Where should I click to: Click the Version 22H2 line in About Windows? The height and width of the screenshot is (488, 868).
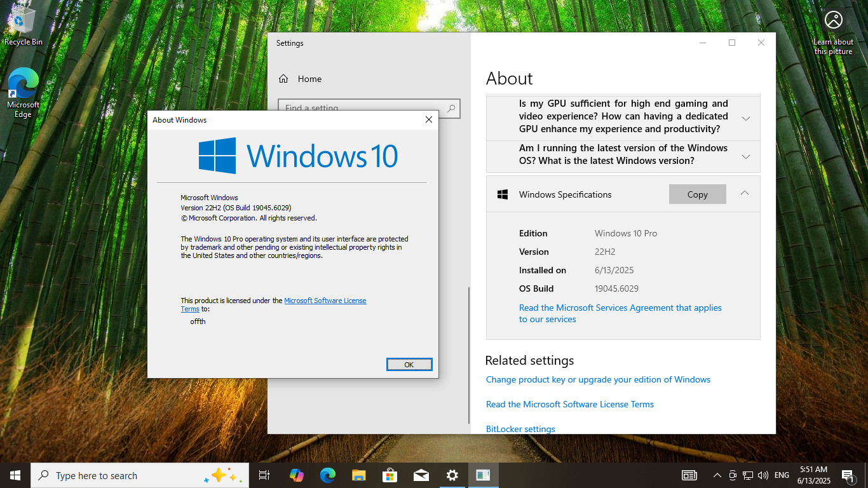coord(236,208)
